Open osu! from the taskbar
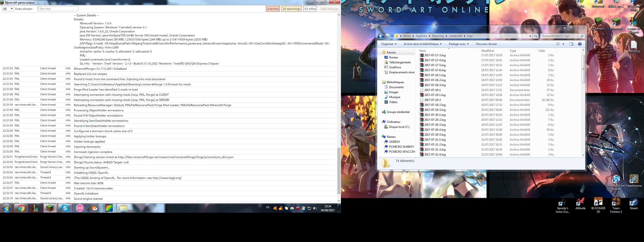The image size is (644, 242). point(80,208)
